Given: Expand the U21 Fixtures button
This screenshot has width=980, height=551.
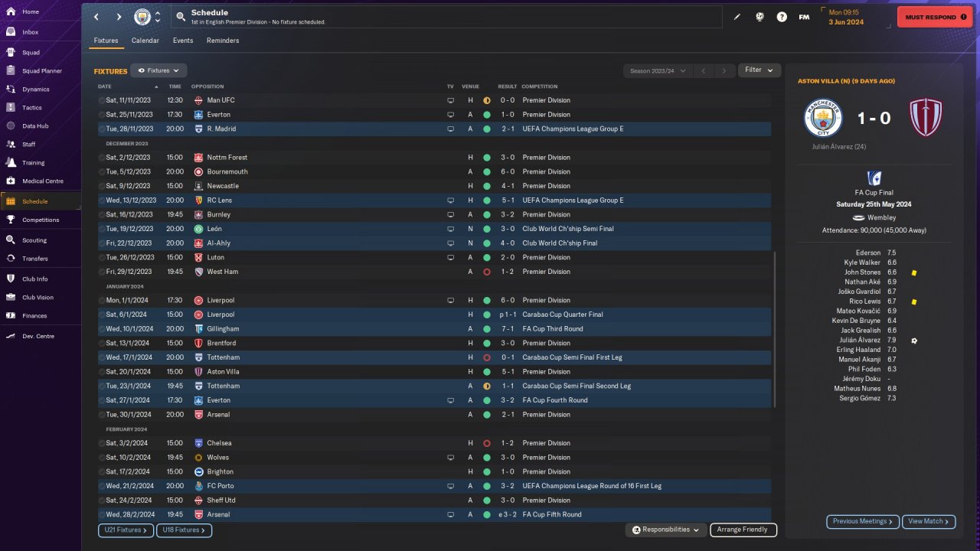Looking at the screenshot, I should pos(126,530).
